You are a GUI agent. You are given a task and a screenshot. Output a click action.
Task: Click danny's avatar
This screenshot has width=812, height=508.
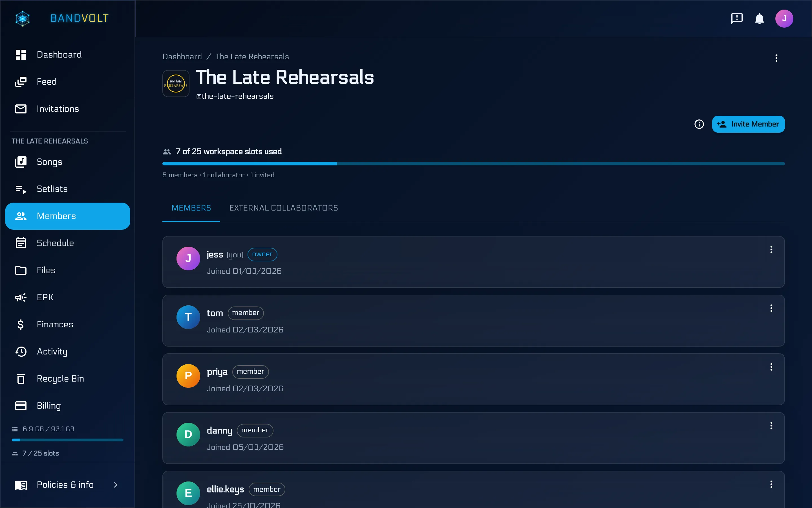pos(188,434)
